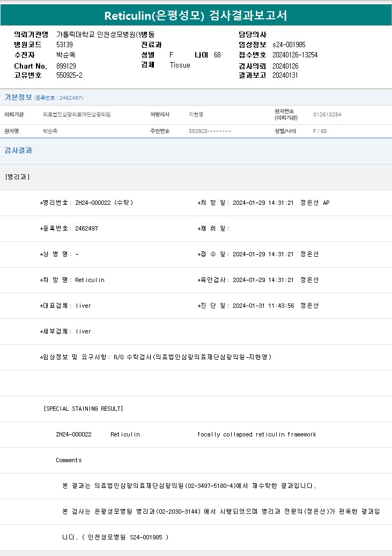Click the masked 주민번호 field

(x=210, y=131)
